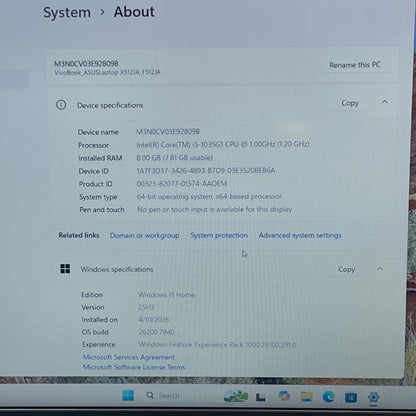Collapse the Windows specifications section
The image size is (416, 416).
pyautogui.click(x=380, y=268)
